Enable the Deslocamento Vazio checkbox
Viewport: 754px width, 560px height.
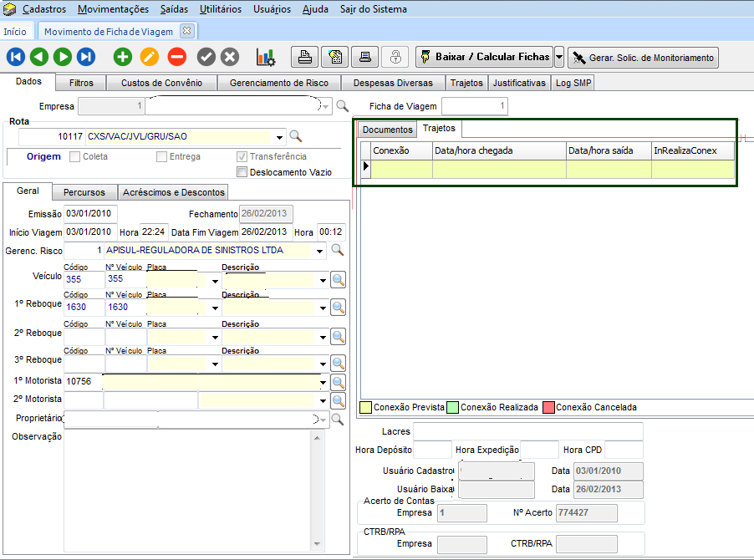click(x=242, y=172)
